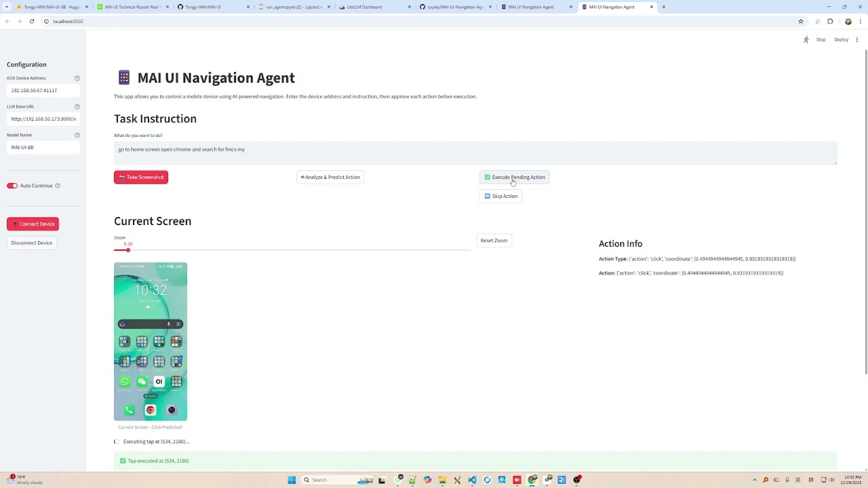
Task: Open the Windows Start menu
Action: point(292,480)
